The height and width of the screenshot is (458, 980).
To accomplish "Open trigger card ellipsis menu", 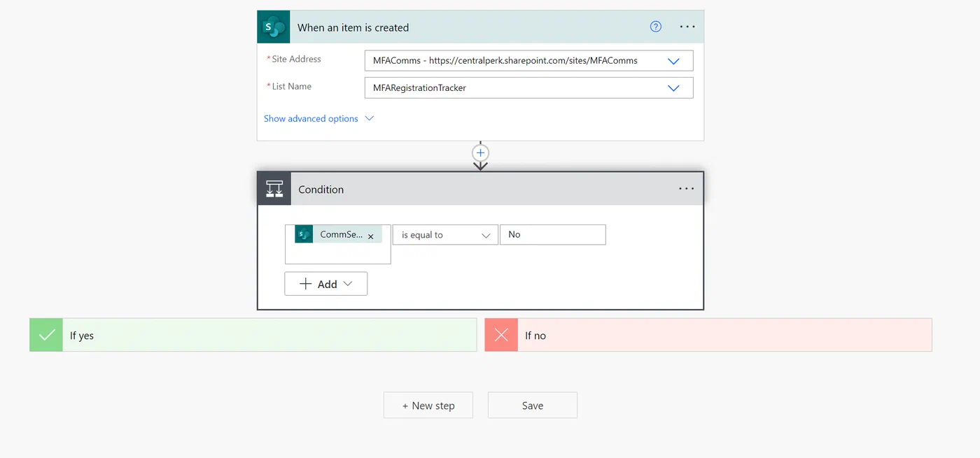I will coord(687,27).
